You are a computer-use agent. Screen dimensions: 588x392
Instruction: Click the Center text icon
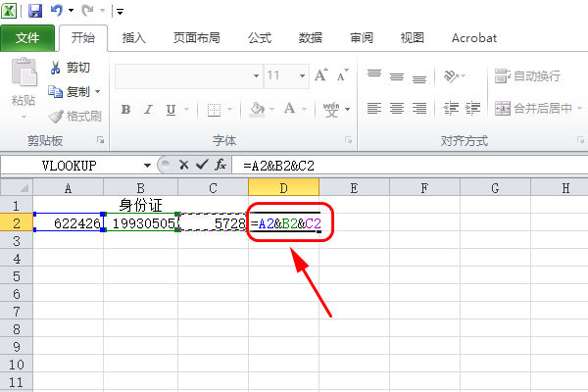tap(396, 109)
